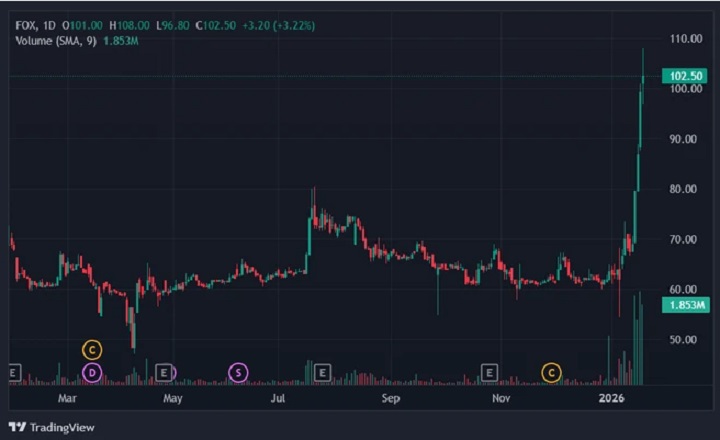Screen dimensions: 720x440
Task: Click the 90.00 price axis label
Action: [x=683, y=139]
